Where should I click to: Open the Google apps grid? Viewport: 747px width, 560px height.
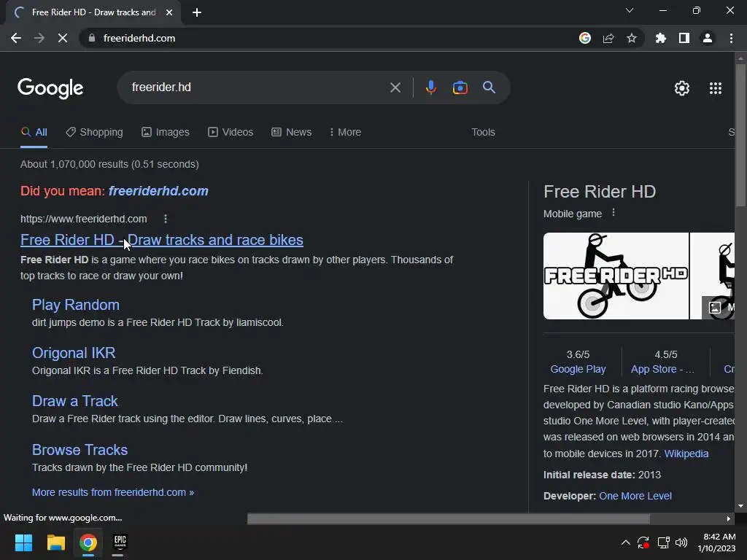pos(716,88)
